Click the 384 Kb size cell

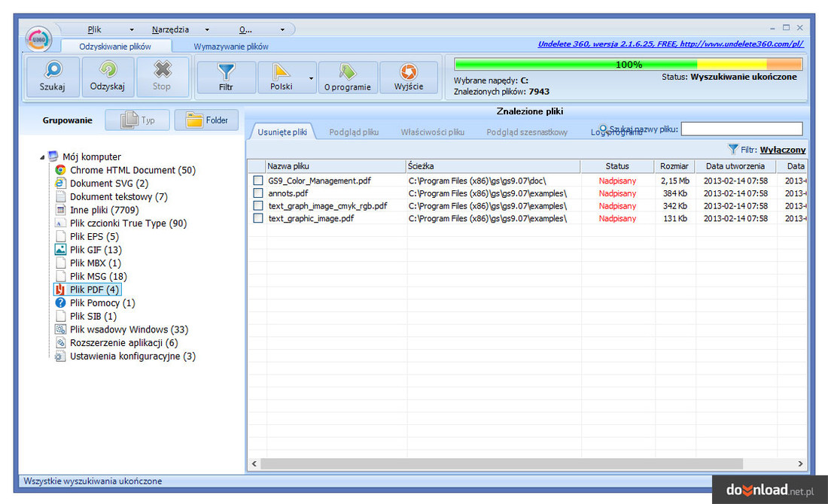point(675,193)
